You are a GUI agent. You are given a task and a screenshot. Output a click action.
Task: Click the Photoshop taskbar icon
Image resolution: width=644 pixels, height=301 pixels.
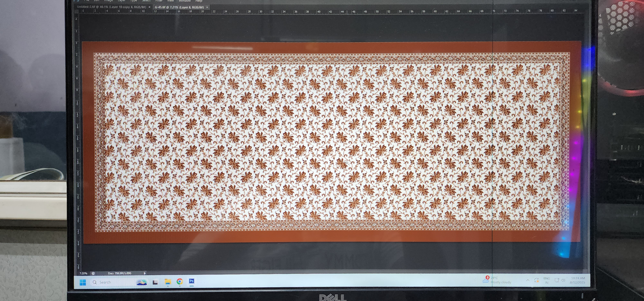(191, 282)
